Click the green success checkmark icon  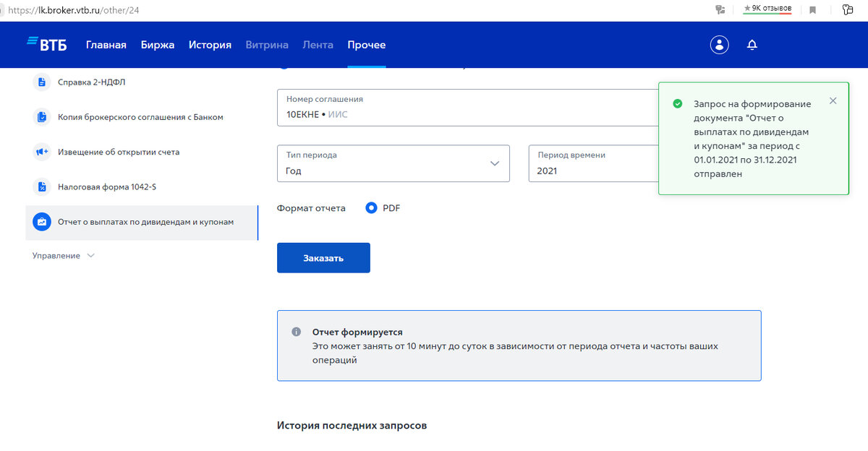tap(677, 104)
